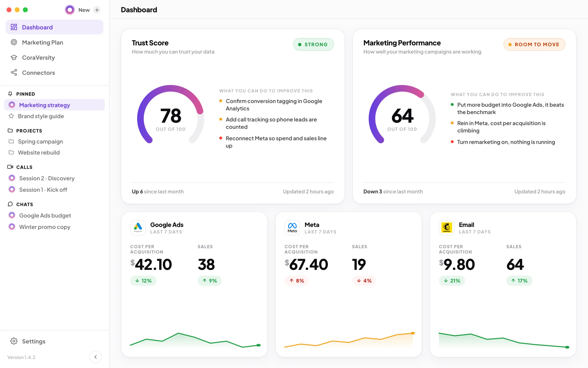Screen dimensions: 588x368
Task: Click the star icon next to Brand style guide
Action: tap(11, 116)
